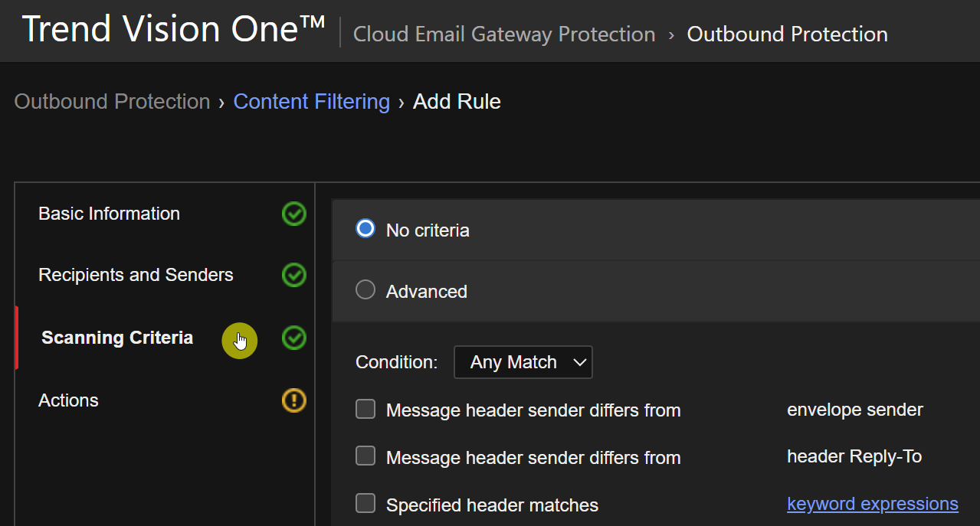Click the Outbound Protection breadcrumb under header
The width and height of the screenshot is (980, 526).
[112, 102]
